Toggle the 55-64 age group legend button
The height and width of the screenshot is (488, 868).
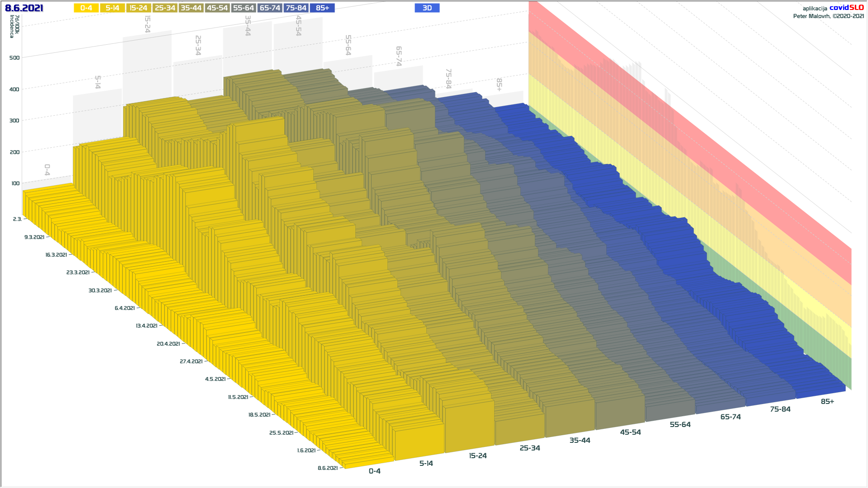point(243,8)
